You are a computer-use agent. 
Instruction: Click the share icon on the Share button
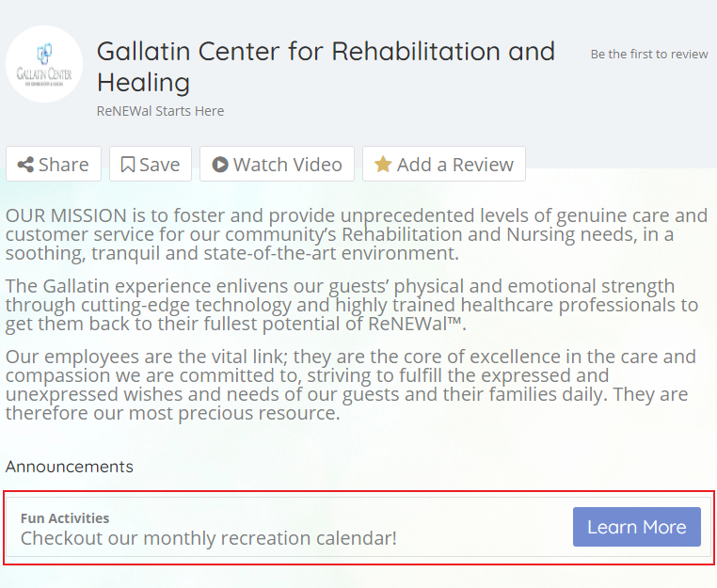tap(25, 165)
